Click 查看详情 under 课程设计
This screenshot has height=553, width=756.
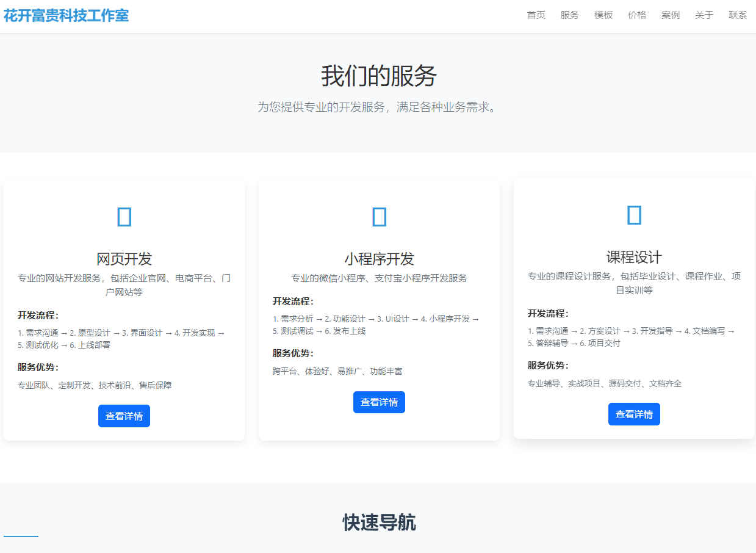coord(634,414)
